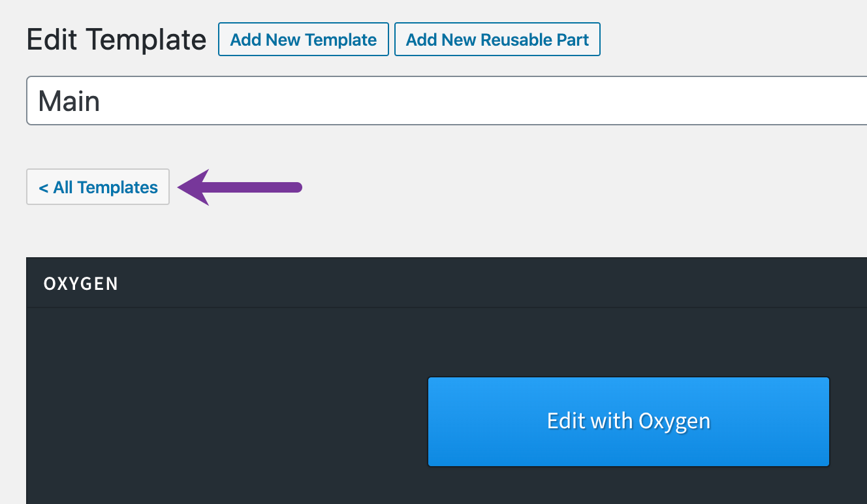Screen dimensions: 867x504
Task: Place cursor on the word Main
Action: 69,102
